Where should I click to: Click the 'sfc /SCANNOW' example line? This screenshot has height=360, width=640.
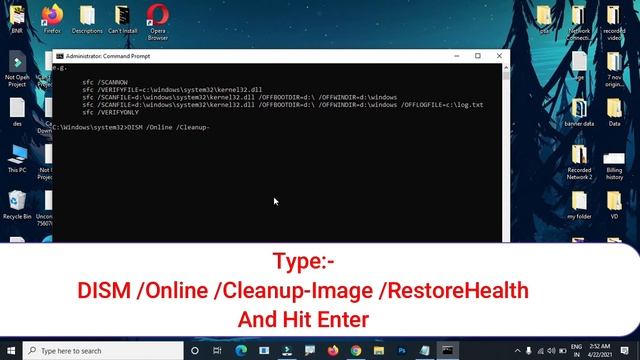click(x=105, y=82)
